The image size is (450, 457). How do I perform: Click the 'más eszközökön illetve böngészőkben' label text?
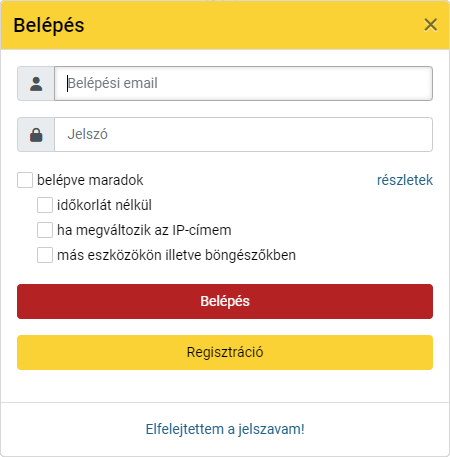pyautogui.click(x=176, y=255)
